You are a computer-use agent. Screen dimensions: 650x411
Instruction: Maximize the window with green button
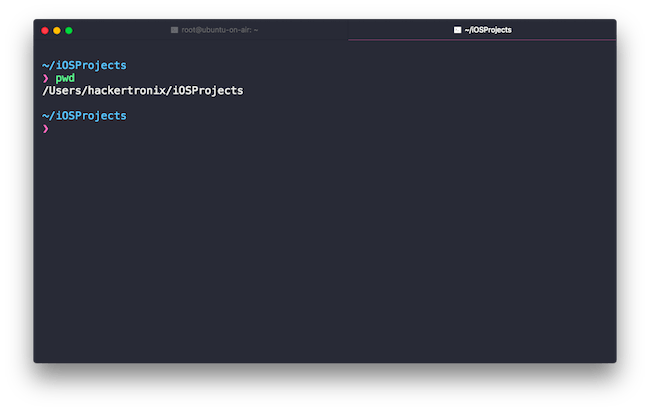pyautogui.click(x=69, y=30)
